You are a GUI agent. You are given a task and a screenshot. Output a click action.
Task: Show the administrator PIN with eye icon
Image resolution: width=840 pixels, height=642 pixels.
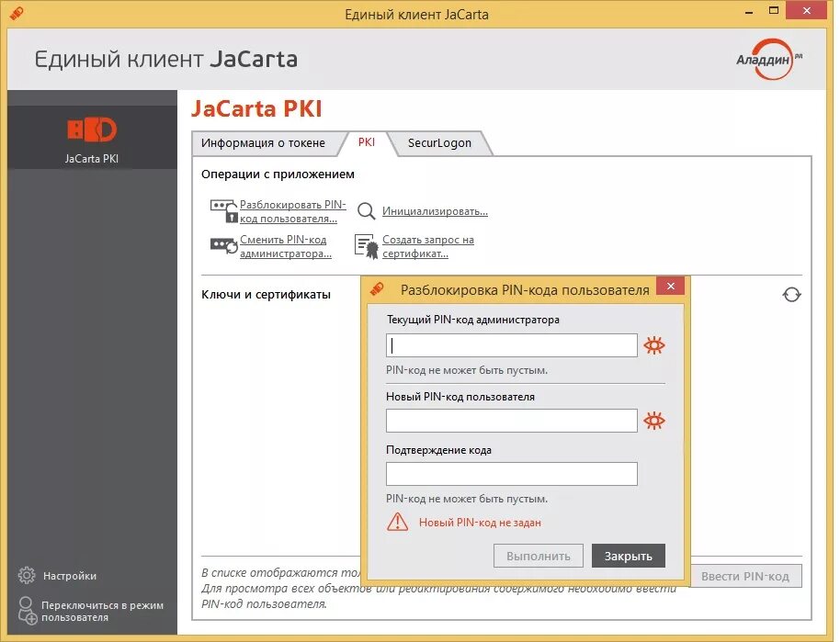coord(654,345)
